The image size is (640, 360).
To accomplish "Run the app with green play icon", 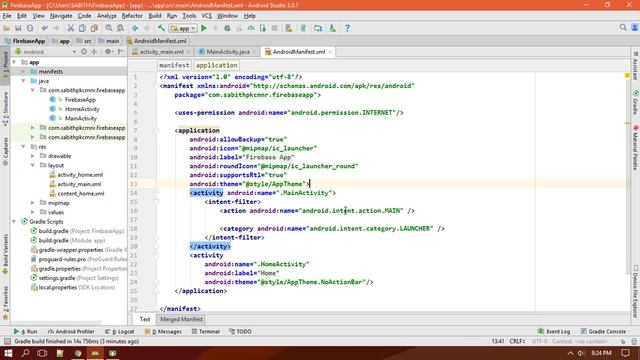I will coord(204,28).
